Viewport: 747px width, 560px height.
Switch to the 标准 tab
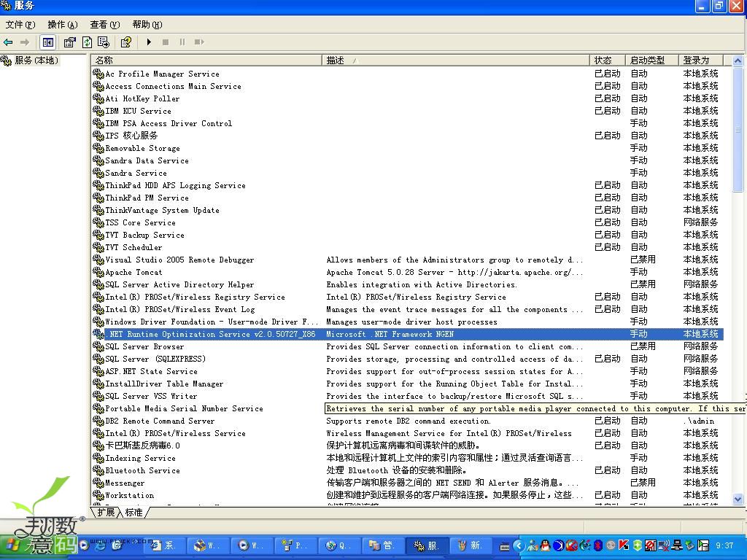coord(134,513)
